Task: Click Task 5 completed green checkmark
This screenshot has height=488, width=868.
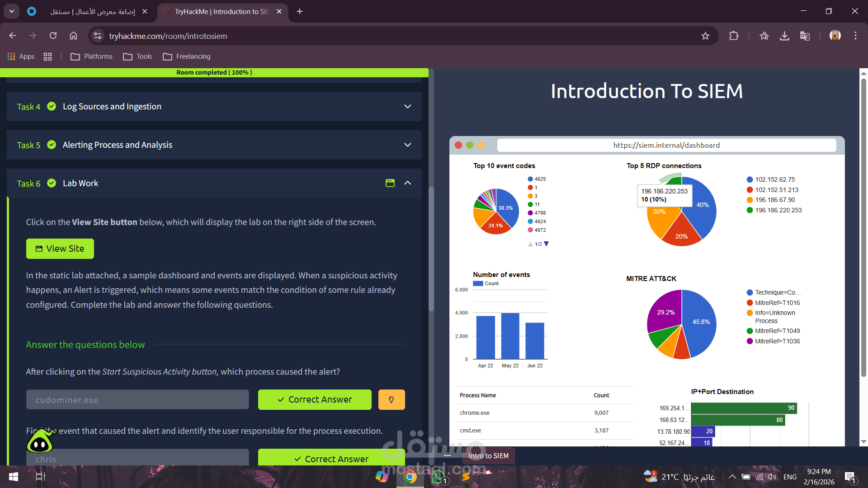Action: coord(52,145)
